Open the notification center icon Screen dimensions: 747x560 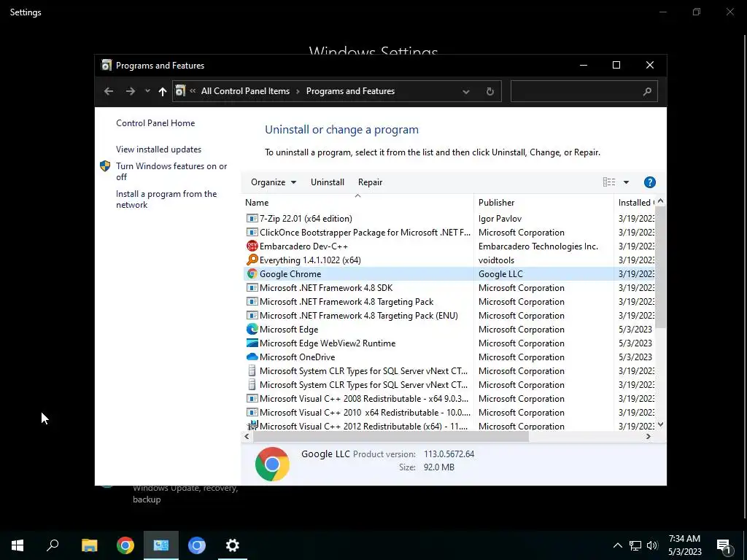tap(724, 547)
